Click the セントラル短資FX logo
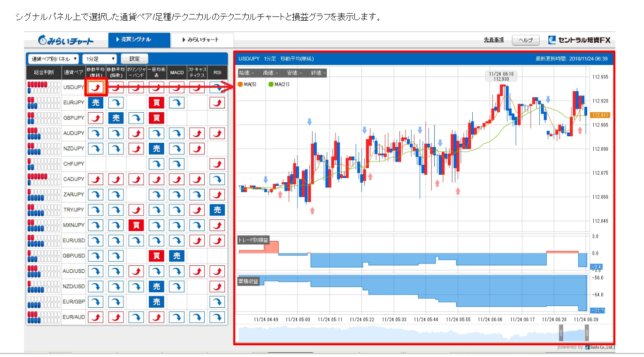The width and height of the screenshot is (644, 357). 579,40
